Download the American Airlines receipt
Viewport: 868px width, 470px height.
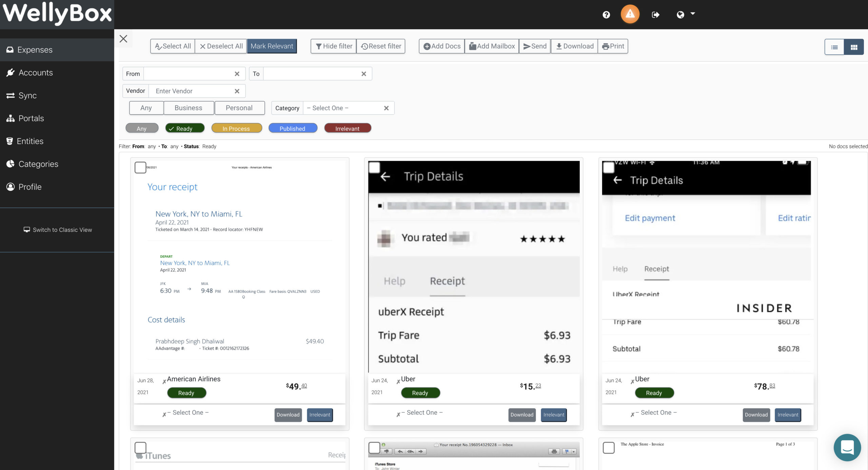point(288,415)
